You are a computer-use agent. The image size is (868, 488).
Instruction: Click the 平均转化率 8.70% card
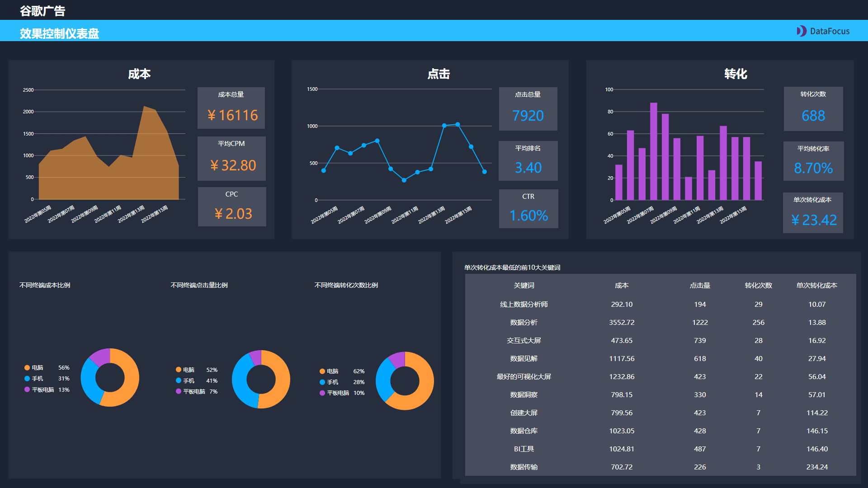[x=813, y=161]
